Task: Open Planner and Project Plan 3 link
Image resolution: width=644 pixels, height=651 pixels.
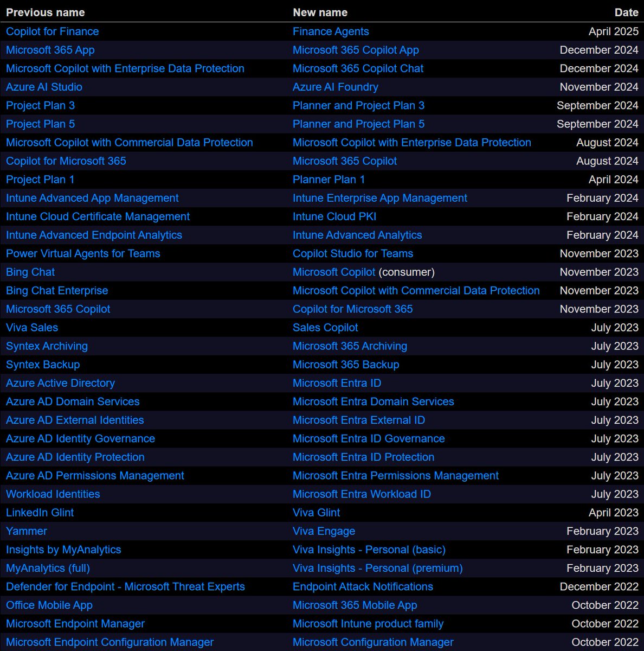Action: point(358,105)
